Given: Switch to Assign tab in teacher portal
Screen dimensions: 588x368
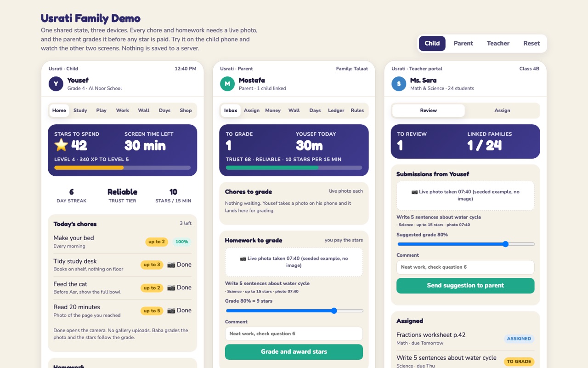Looking at the screenshot, I should (502, 110).
